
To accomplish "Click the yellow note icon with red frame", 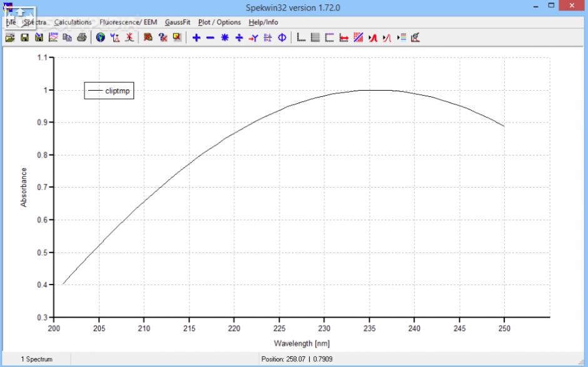I will tap(177, 38).
